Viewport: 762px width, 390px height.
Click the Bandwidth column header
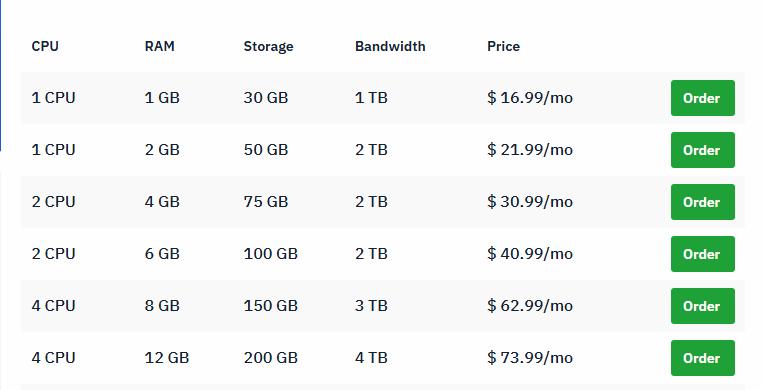pos(390,47)
